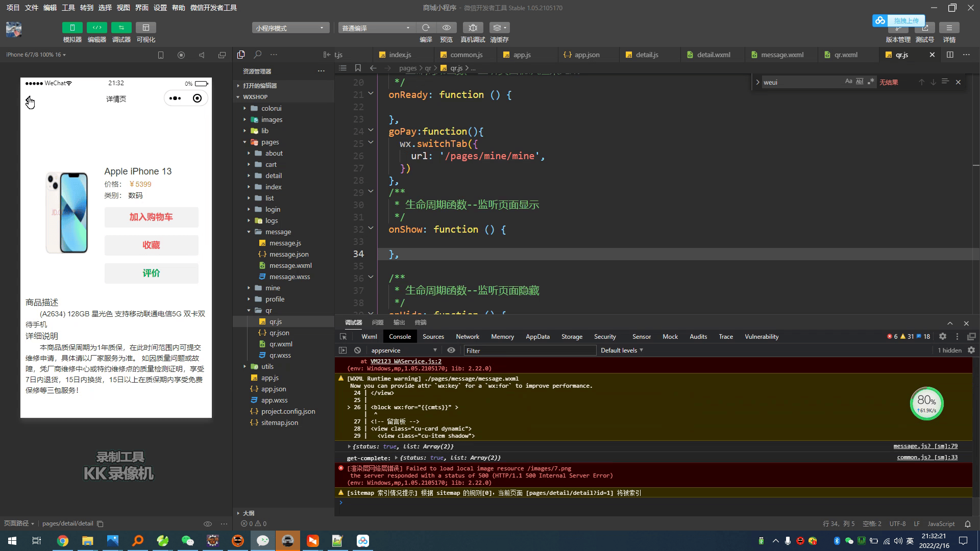
Task: Split the editor pane
Action: pyautogui.click(x=950, y=55)
